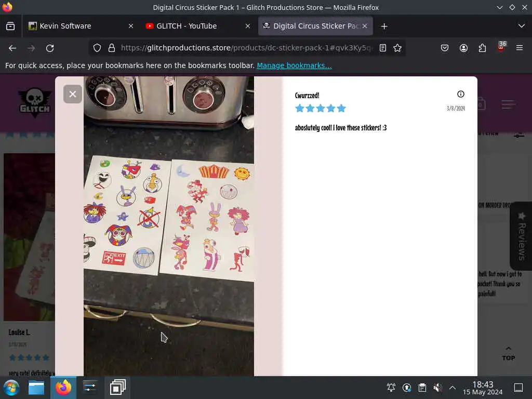532x399 pixels.
Task: Open the Firefox account menu
Action: (463, 48)
